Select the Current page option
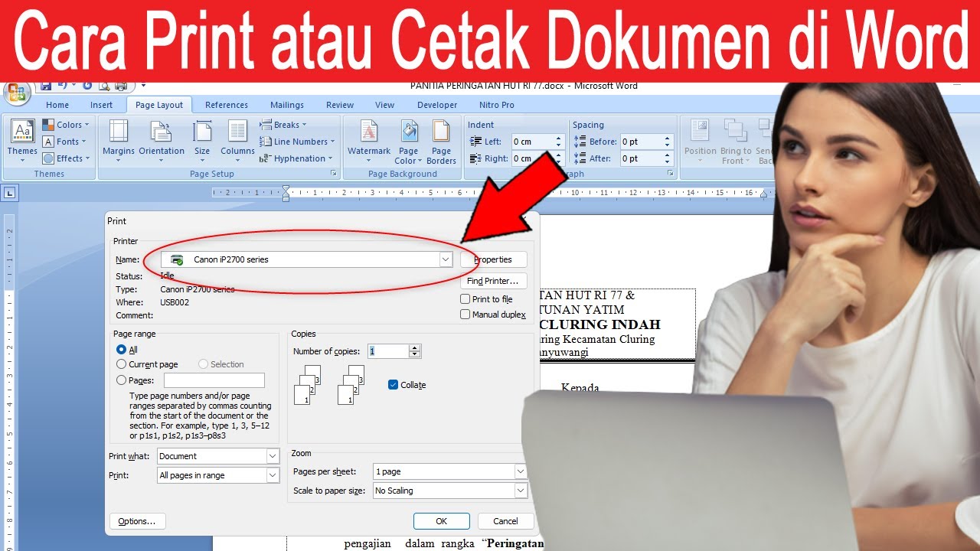Image resolution: width=980 pixels, height=551 pixels. (x=121, y=364)
